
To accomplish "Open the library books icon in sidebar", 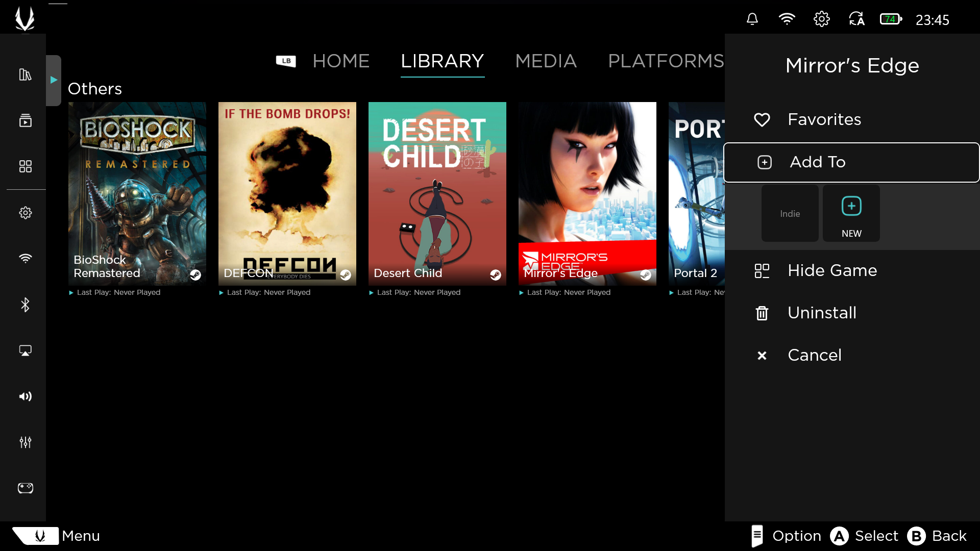I will click(25, 74).
